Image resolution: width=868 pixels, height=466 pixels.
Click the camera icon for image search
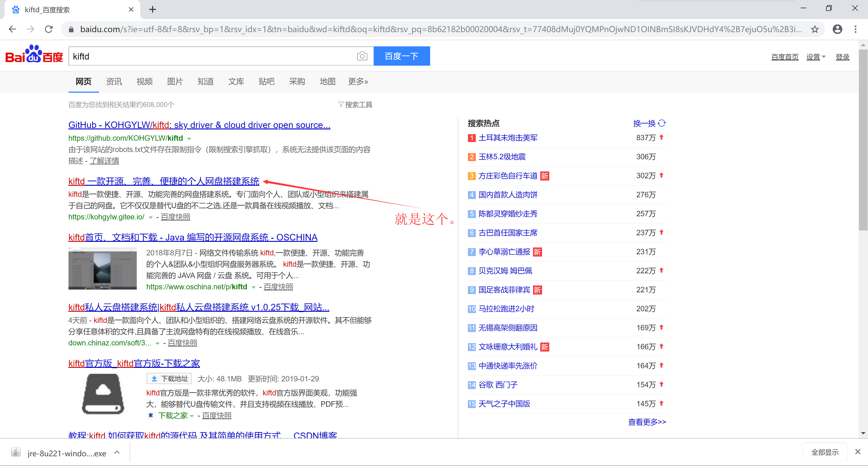pyautogui.click(x=362, y=56)
